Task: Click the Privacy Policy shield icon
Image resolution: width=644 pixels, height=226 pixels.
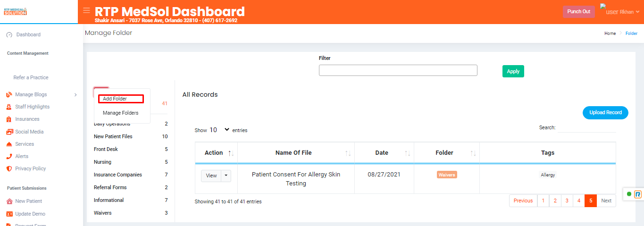Action: [x=9, y=168]
